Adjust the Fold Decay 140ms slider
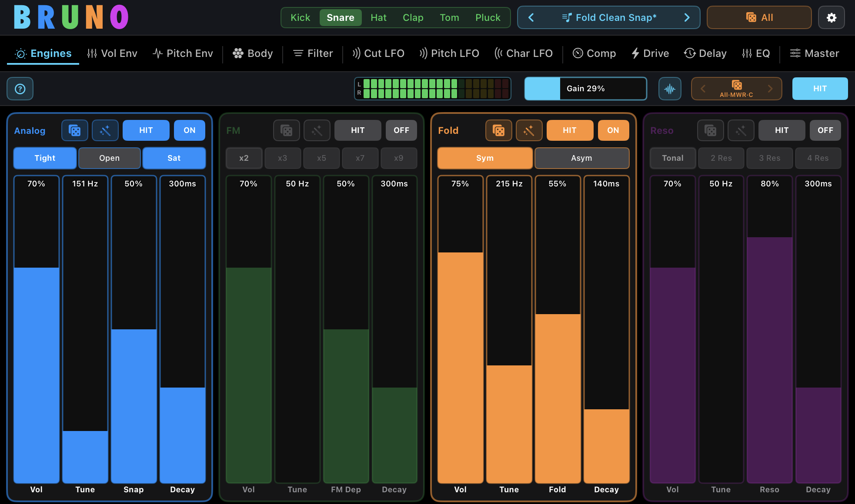 click(x=607, y=329)
